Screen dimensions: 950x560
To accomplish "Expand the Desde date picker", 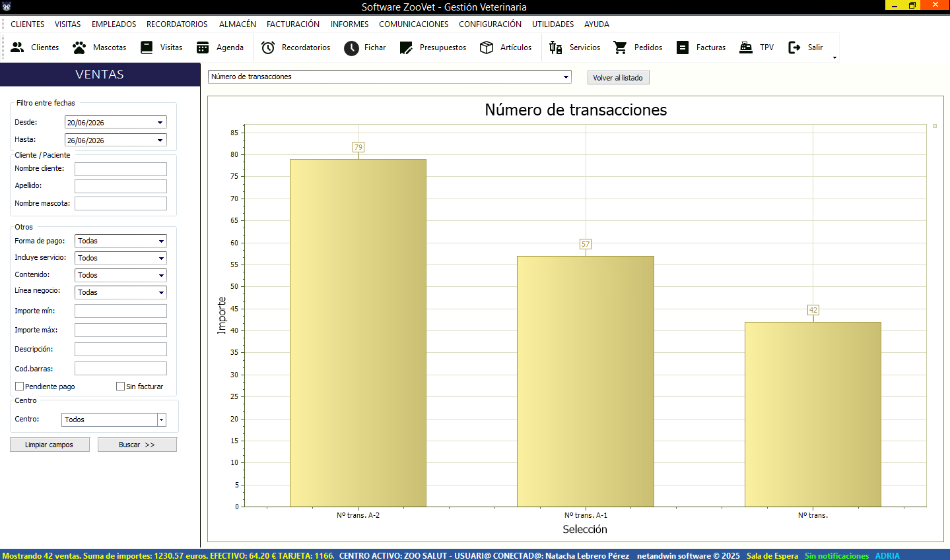I will (x=160, y=123).
